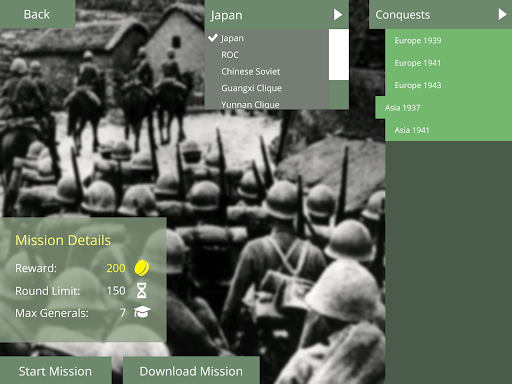Viewport: 512px width, 384px height.
Task: Select the Asia 1937 conquest
Action: pos(444,107)
